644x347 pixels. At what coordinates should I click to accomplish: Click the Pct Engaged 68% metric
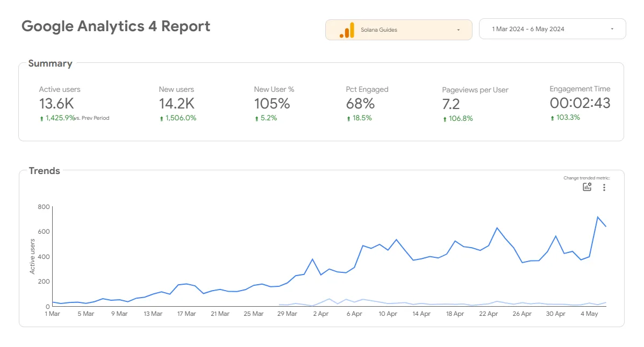tap(360, 104)
